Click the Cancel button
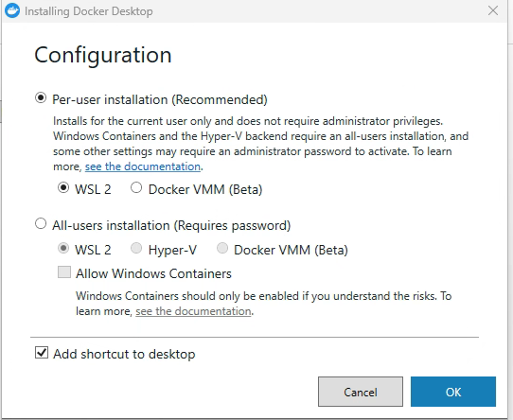This screenshot has height=420, width=513. tap(361, 392)
